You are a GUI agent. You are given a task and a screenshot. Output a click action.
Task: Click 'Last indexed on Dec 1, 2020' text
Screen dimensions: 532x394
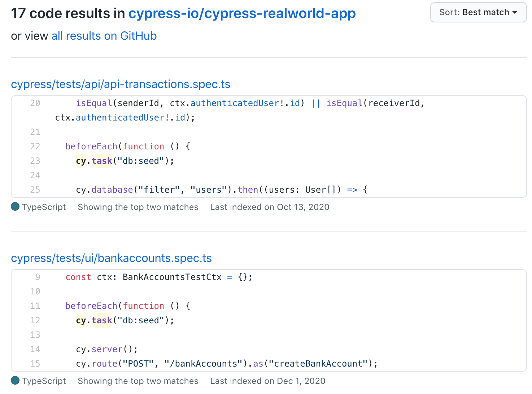(x=268, y=381)
